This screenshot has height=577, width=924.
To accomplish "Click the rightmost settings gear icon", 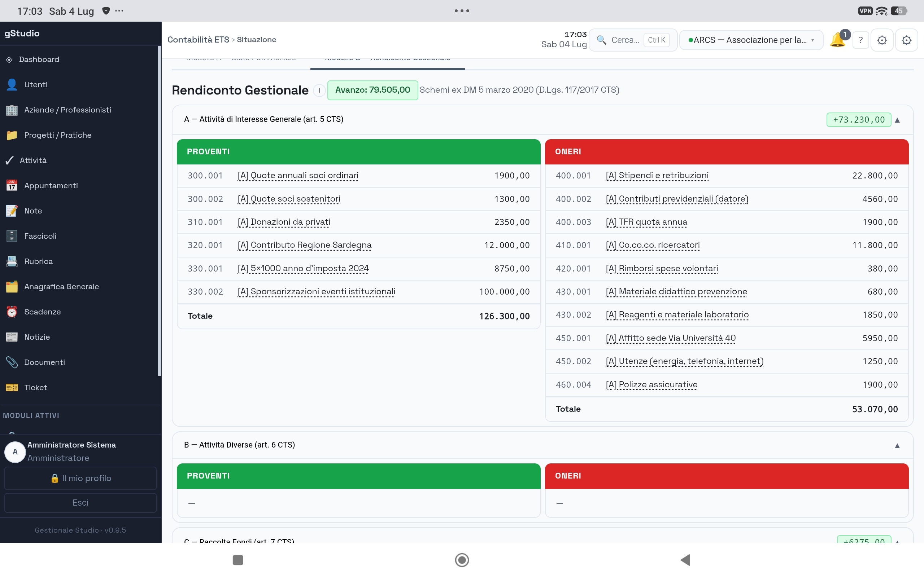I will tap(906, 40).
